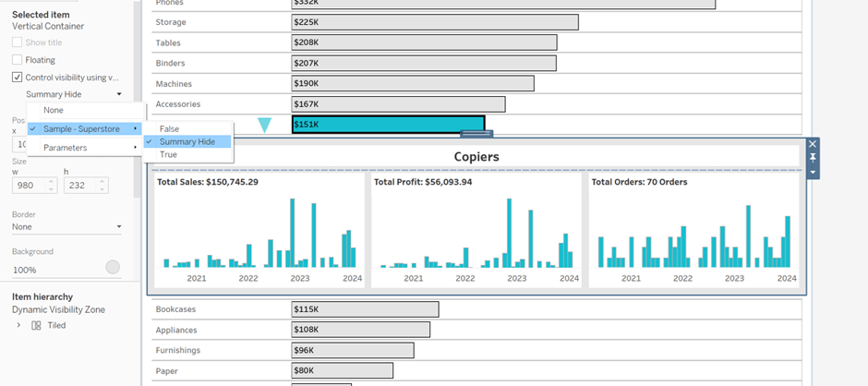
Task: Click the Tiled layout icon in the hierarchy
Action: coord(36,326)
